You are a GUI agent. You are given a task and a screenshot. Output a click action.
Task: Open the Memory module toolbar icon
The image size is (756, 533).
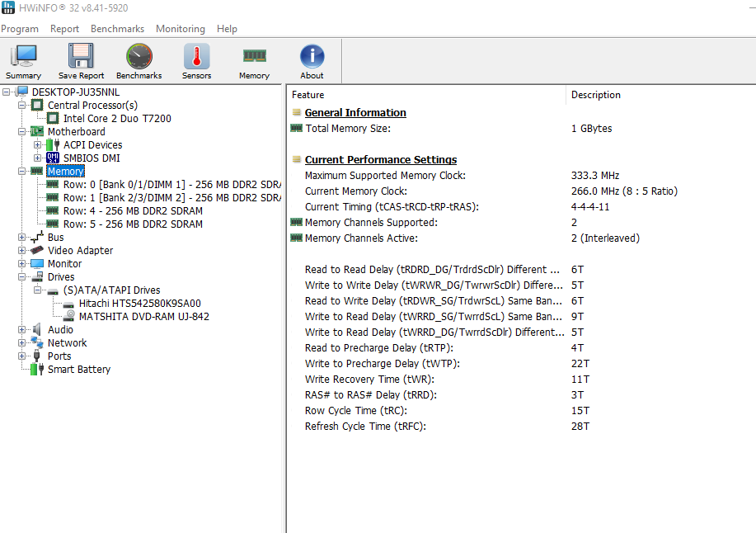click(253, 58)
